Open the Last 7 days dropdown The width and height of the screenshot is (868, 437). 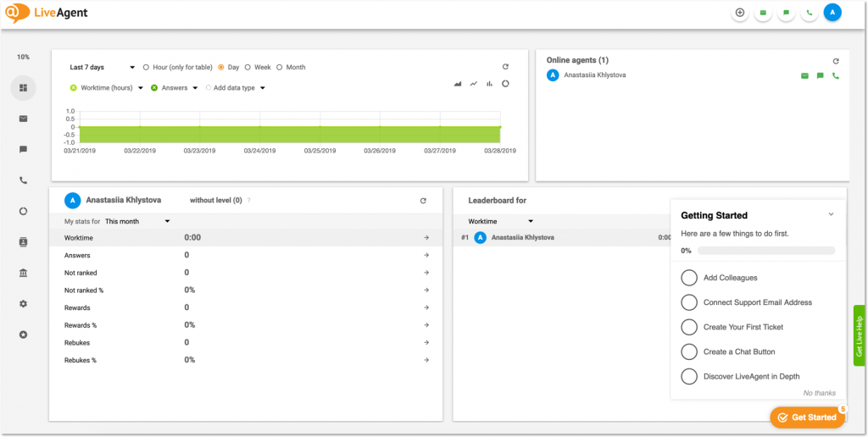pos(103,68)
